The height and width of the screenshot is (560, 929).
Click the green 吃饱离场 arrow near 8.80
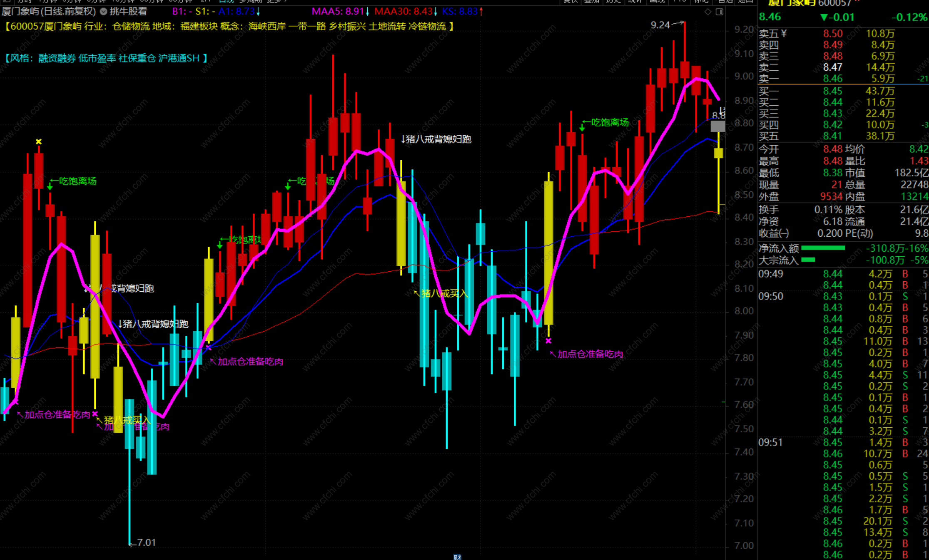(582, 127)
